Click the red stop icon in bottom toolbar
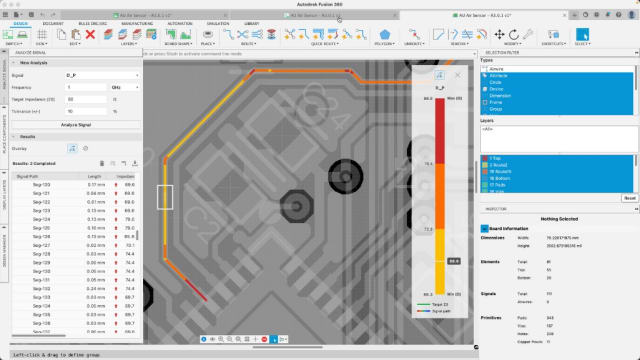Image resolution: width=640 pixels, height=360 pixels. (x=264, y=339)
